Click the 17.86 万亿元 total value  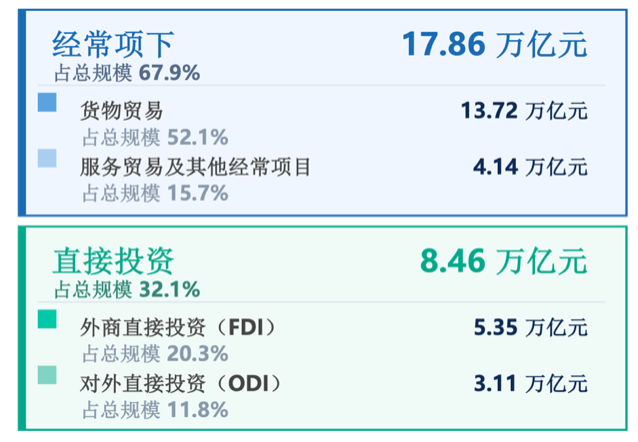pos(494,45)
